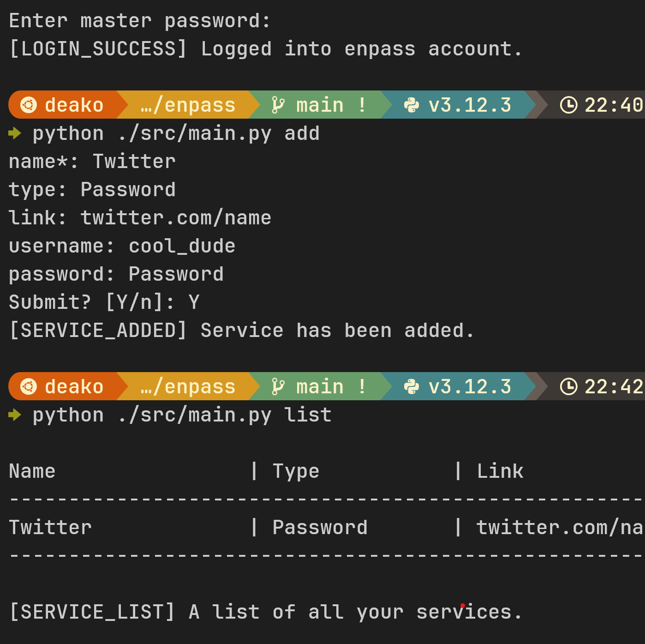Click the git branch icon in the 22:40 prompt

tap(278, 105)
